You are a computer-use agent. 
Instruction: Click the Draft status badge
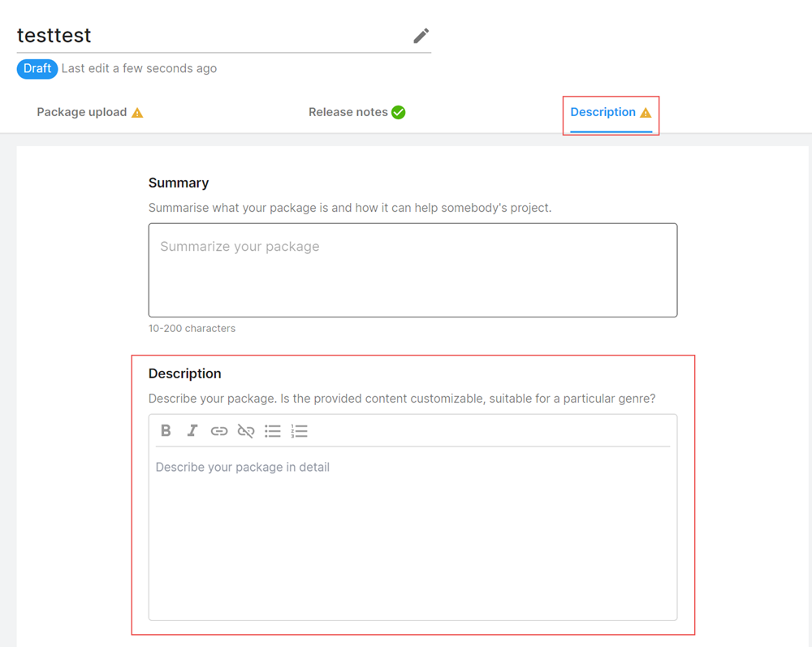[37, 68]
